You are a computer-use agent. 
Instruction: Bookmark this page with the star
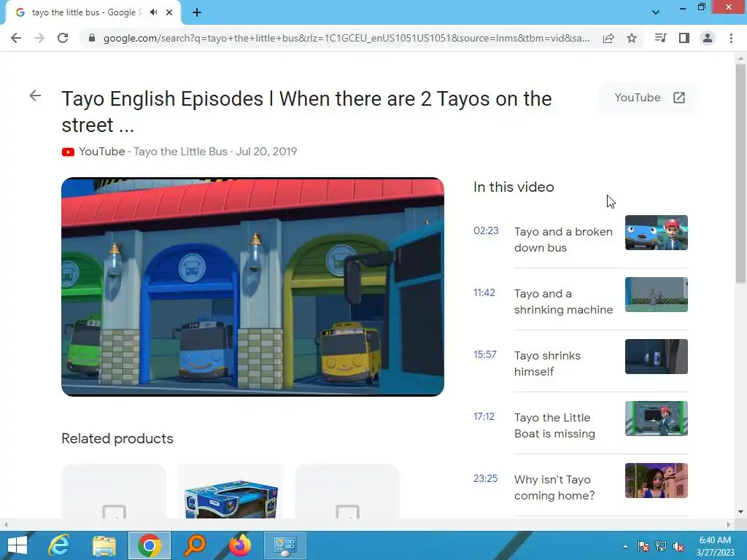(x=632, y=38)
